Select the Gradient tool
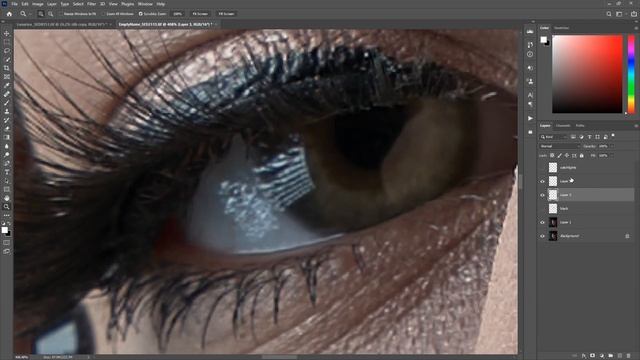640x360 pixels. (x=7, y=137)
